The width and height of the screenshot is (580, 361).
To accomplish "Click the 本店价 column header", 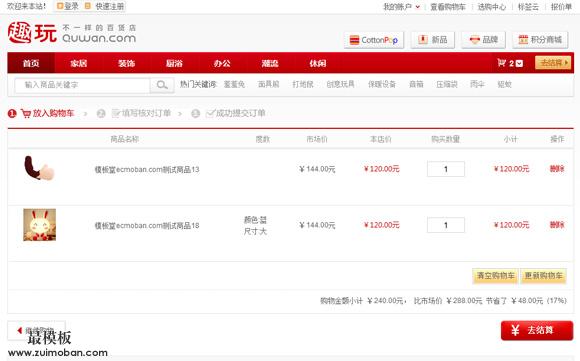I will click(x=381, y=139).
